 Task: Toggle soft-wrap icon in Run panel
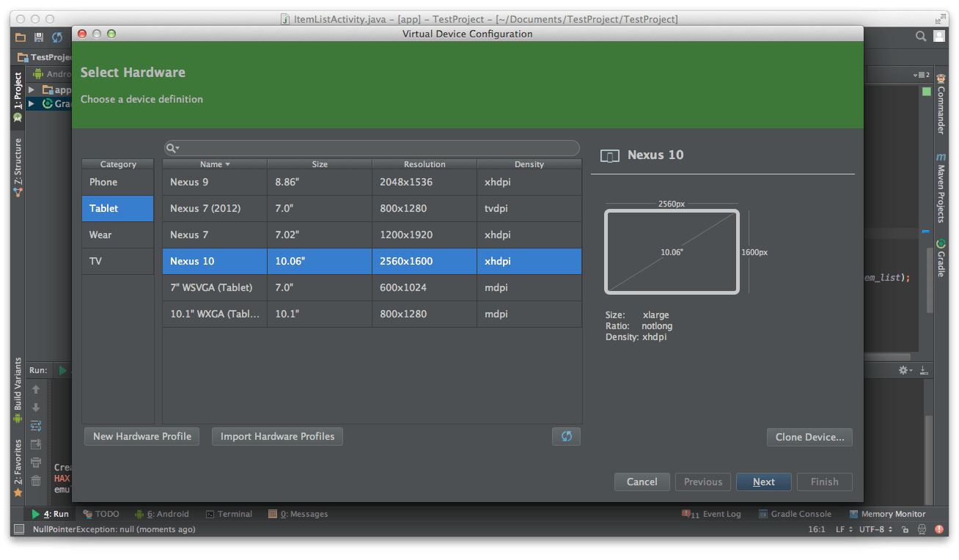[36, 426]
